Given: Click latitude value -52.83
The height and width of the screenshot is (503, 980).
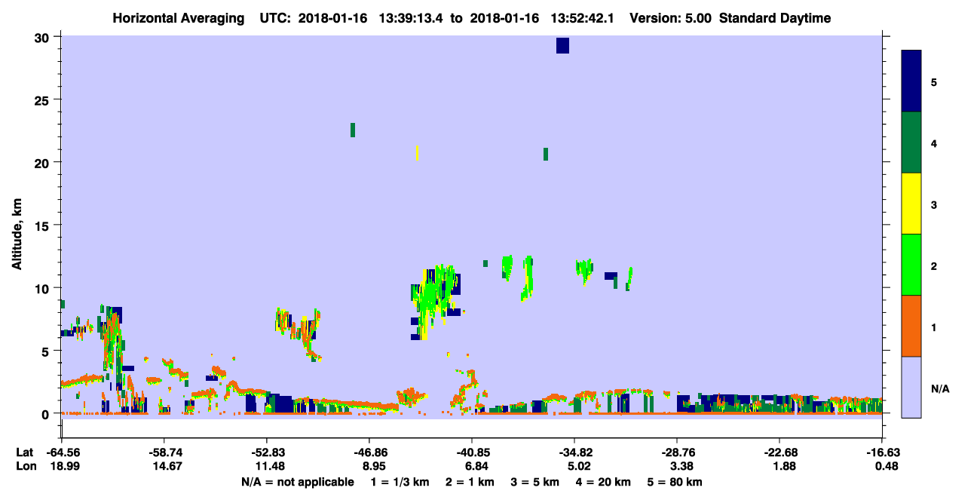Looking at the screenshot, I should (x=267, y=452).
